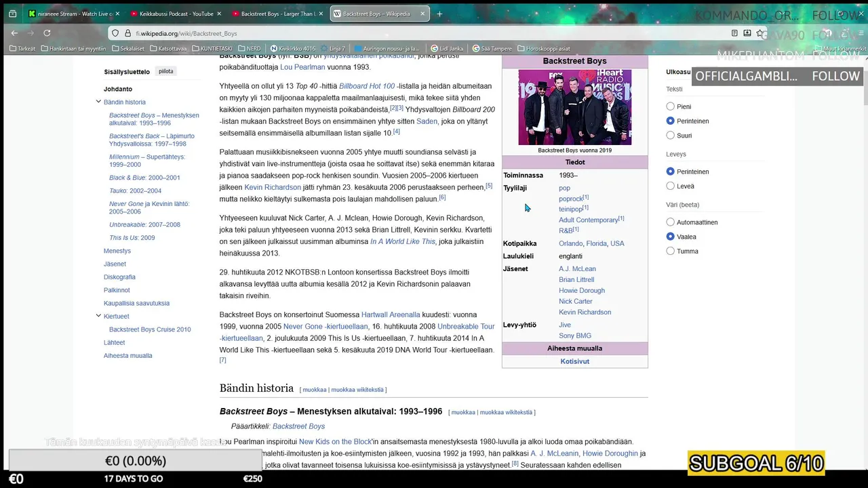Click the piilota button in contents
The width and height of the screenshot is (868, 488).
pyautogui.click(x=165, y=71)
